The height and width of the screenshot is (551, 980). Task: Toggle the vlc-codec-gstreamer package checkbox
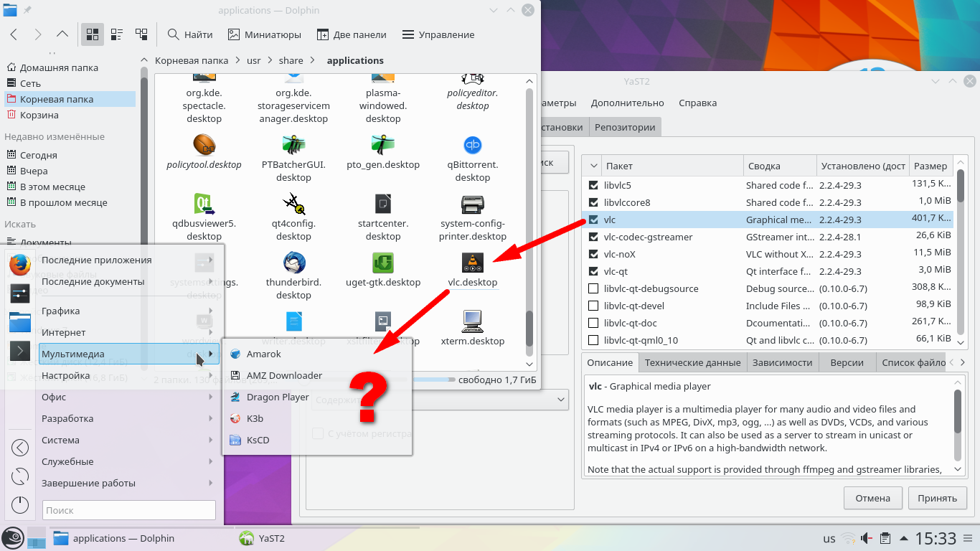[593, 237]
